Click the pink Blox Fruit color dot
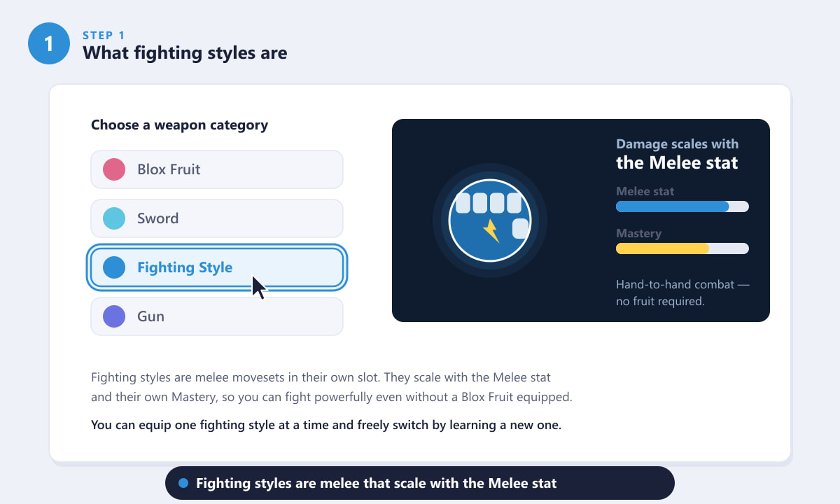 (114, 169)
